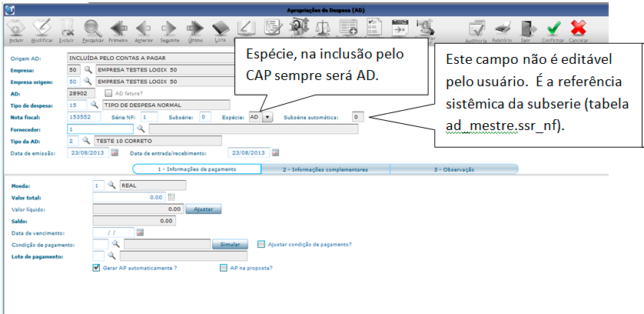Expand the Espécie dropdown arrow

point(267,117)
